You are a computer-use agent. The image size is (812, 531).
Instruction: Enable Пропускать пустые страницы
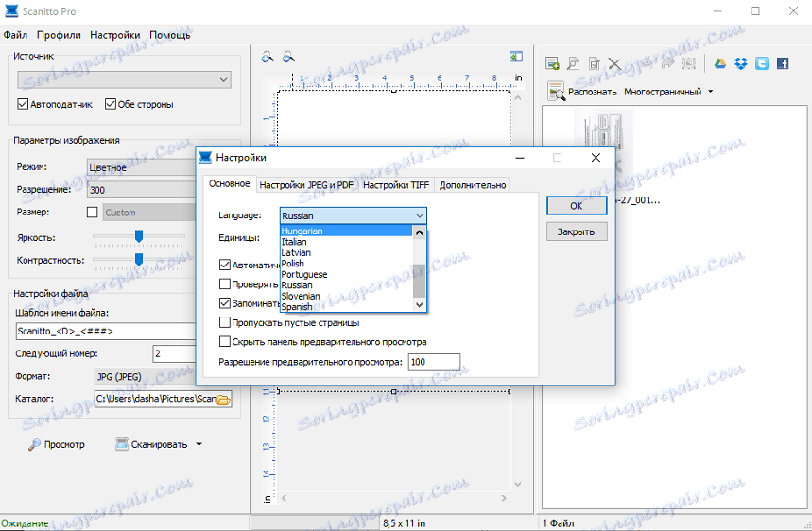225,322
